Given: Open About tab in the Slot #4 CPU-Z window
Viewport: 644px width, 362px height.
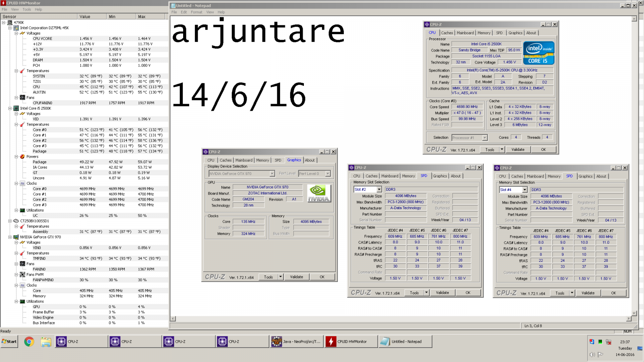Looking at the screenshot, I should (601, 176).
